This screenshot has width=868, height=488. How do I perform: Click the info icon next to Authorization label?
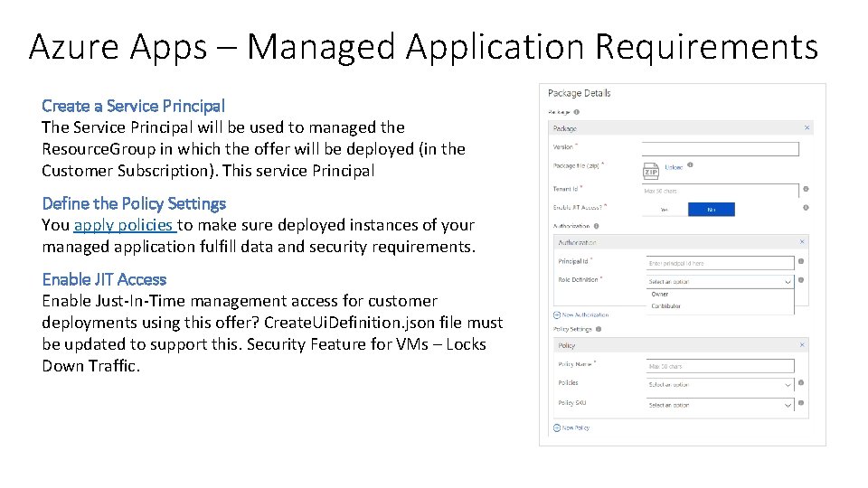pos(596,226)
